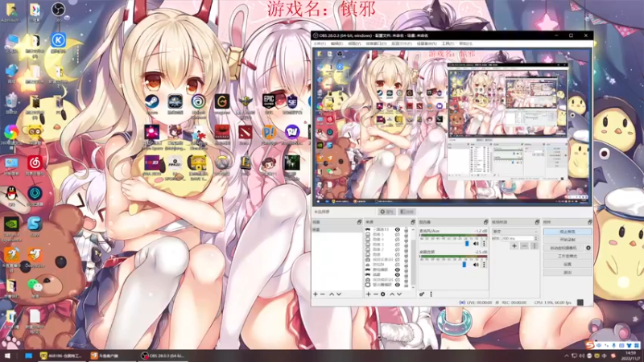The image size is (644, 362).
Task: Open virtual camera settings gear icon
Action: click(x=588, y=248)
